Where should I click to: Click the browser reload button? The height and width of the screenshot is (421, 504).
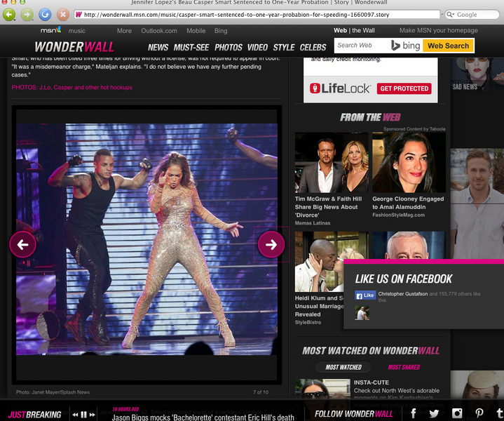click(45, 14)
